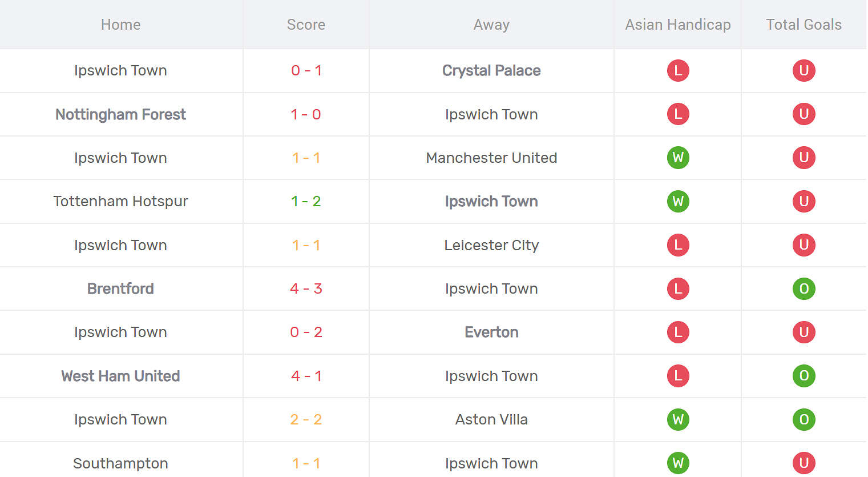Click U badge in Southampton row
The height and width of the screenshot is (477, 868).
pyautogui.click(x=804, y=463)
